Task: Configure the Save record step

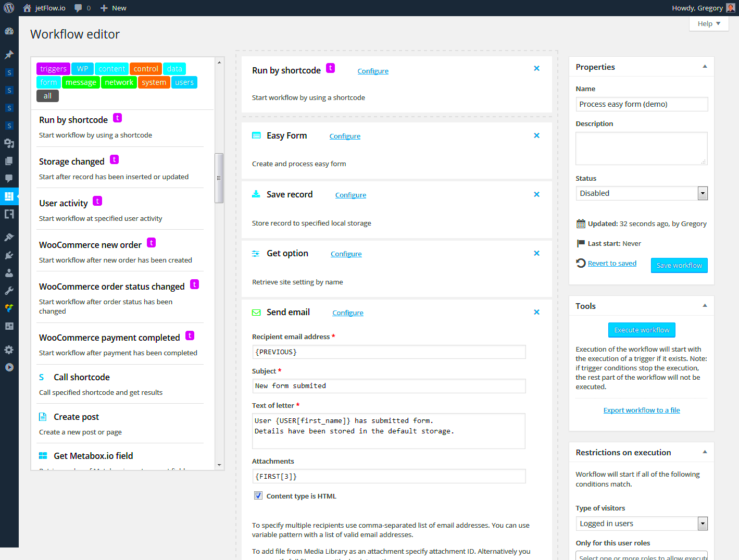Action: [350, 195]
